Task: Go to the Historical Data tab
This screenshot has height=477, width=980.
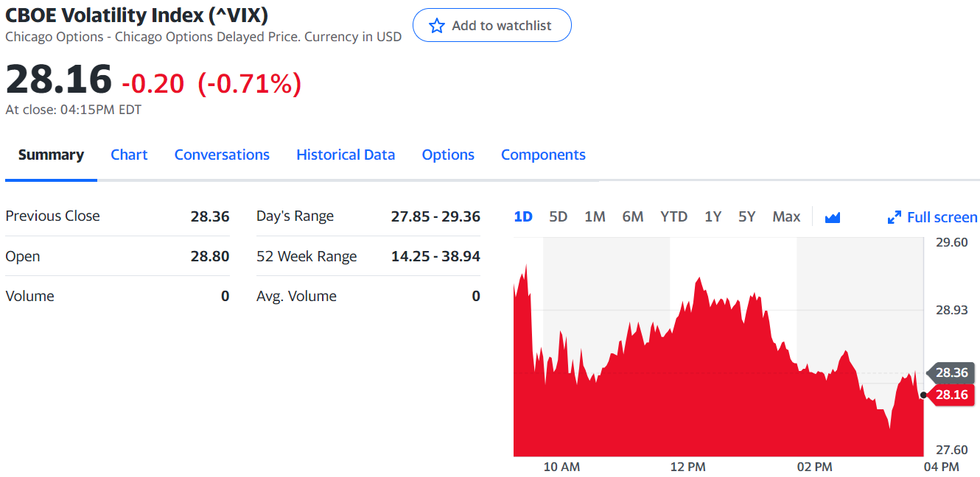Action: [x=346, y=155]
